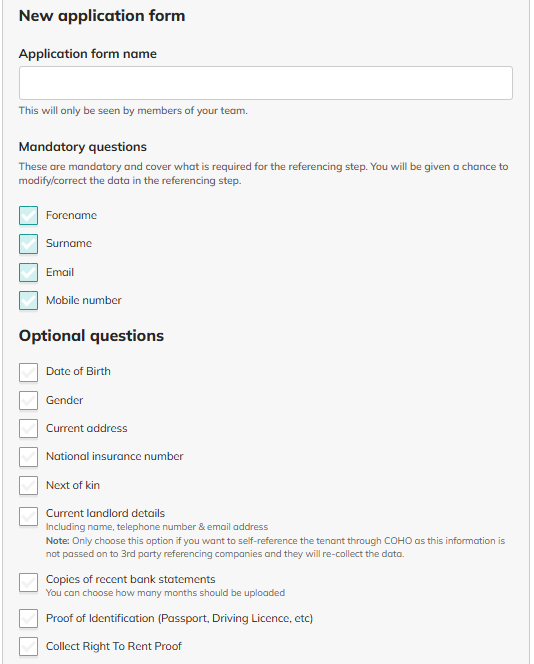Check the Gender option

click(x=28, y=401)
